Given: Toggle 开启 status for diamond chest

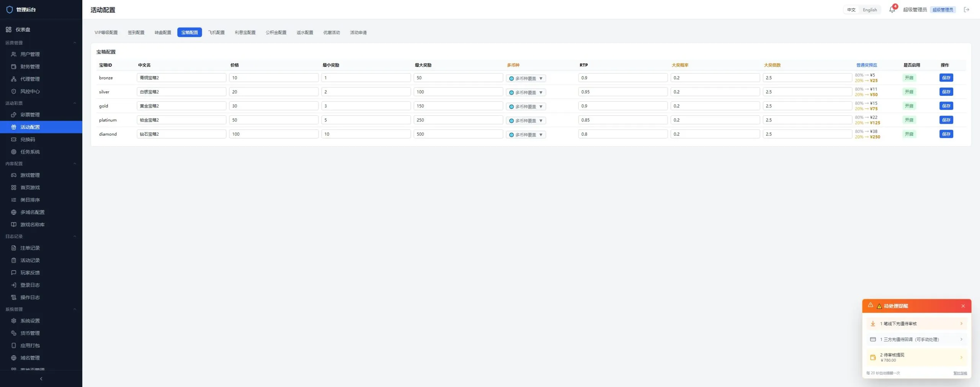Looking at the screenshot, I should tap(909, 134).
